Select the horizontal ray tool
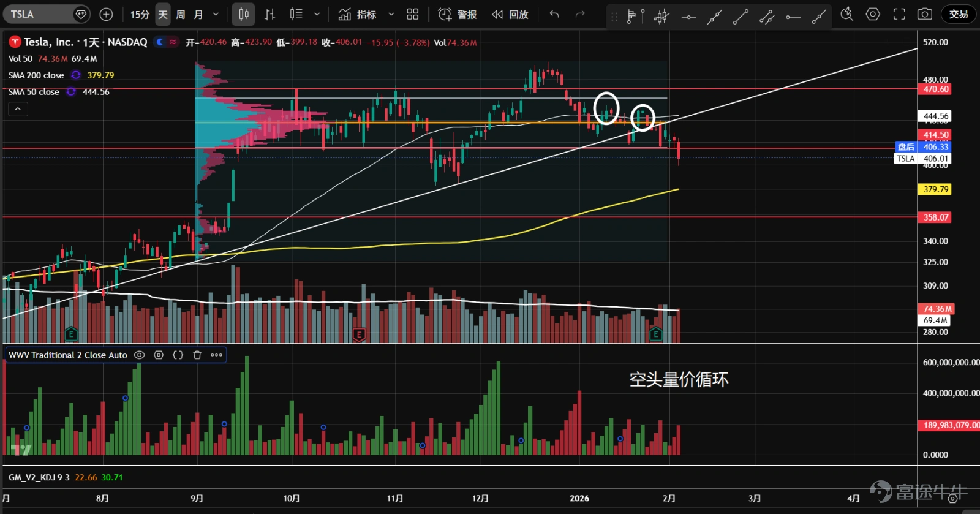Viewport: 980px width, 514px height. (x=793, y=17)
